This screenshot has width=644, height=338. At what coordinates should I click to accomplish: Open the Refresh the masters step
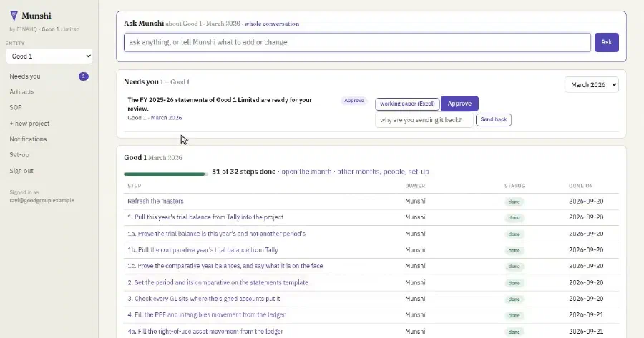[x=155, y=201]
